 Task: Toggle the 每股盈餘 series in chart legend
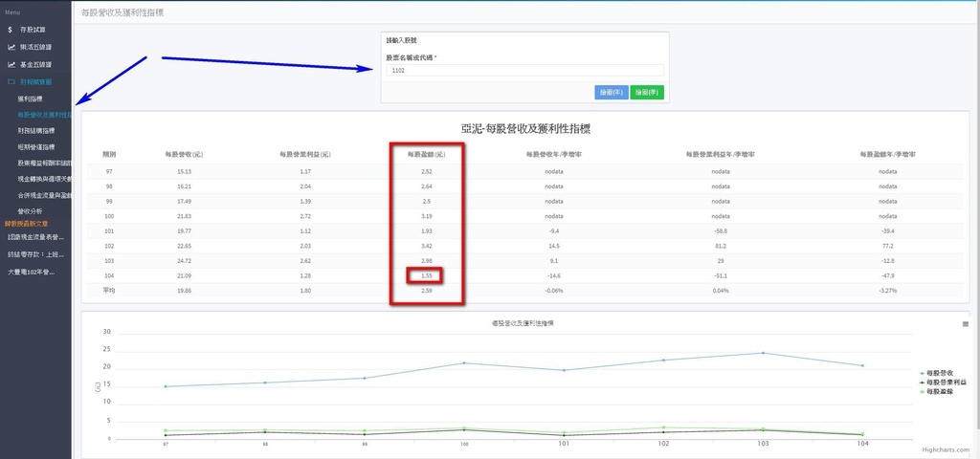[936, 391]
